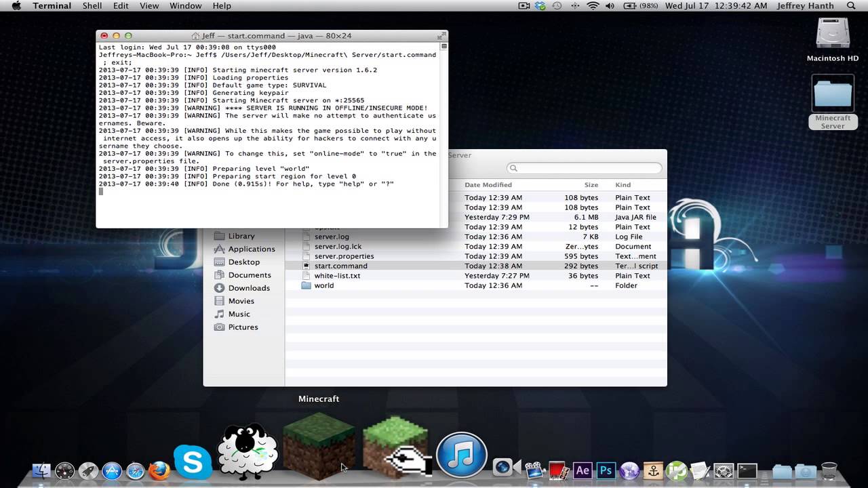This screenshot has width=868, height=488.
Task: Select Library in Finder sidebar
Action: click(241, 236)
